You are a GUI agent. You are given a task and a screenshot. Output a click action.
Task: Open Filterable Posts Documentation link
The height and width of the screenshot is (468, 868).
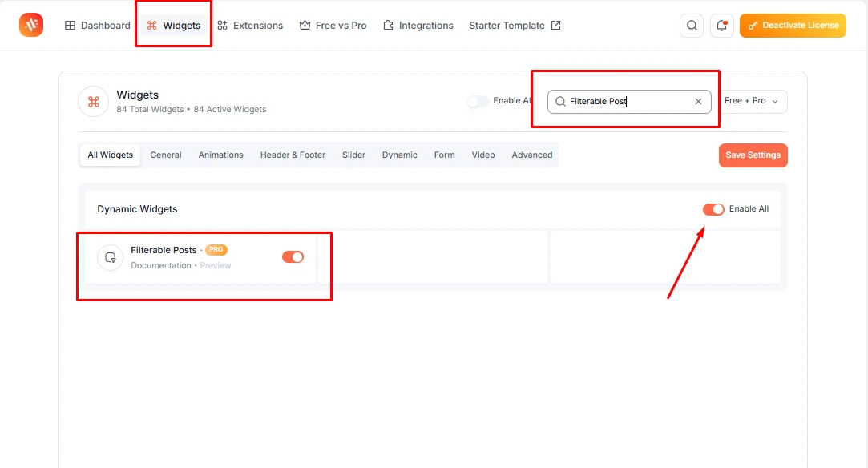(161, 265)
